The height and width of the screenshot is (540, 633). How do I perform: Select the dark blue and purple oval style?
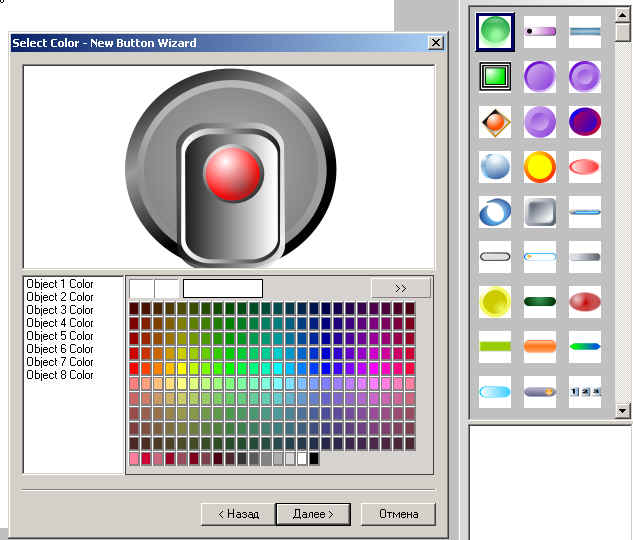[585, 121]
